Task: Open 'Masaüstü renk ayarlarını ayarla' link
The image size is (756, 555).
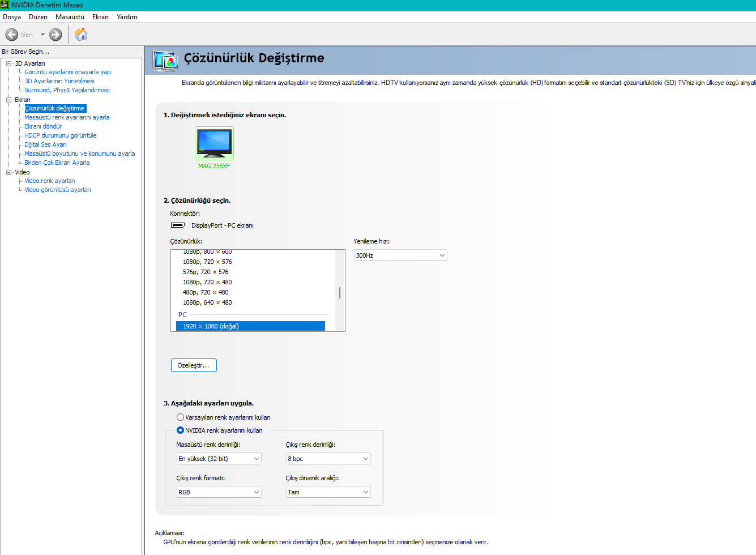Action: pos(67,117)
